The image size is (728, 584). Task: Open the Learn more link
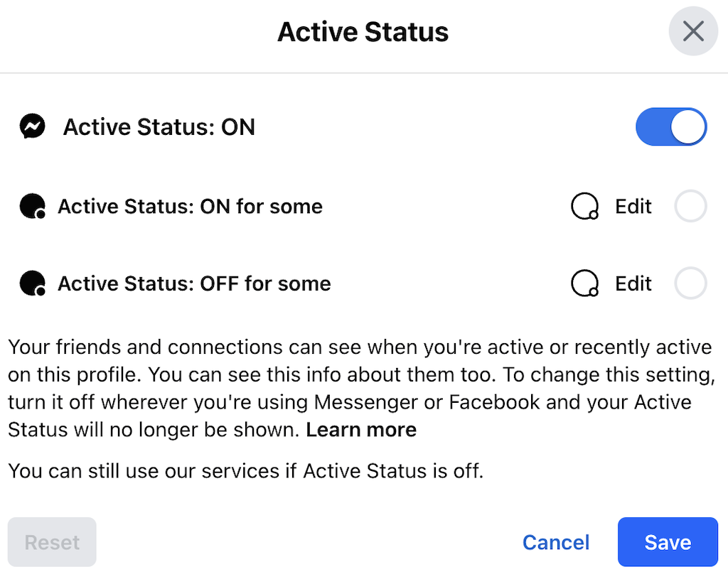coord(361,430)
